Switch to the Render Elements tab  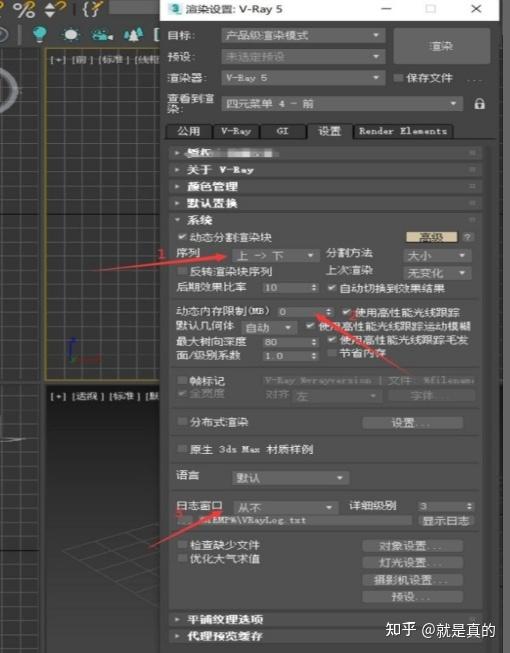point(403,131)
